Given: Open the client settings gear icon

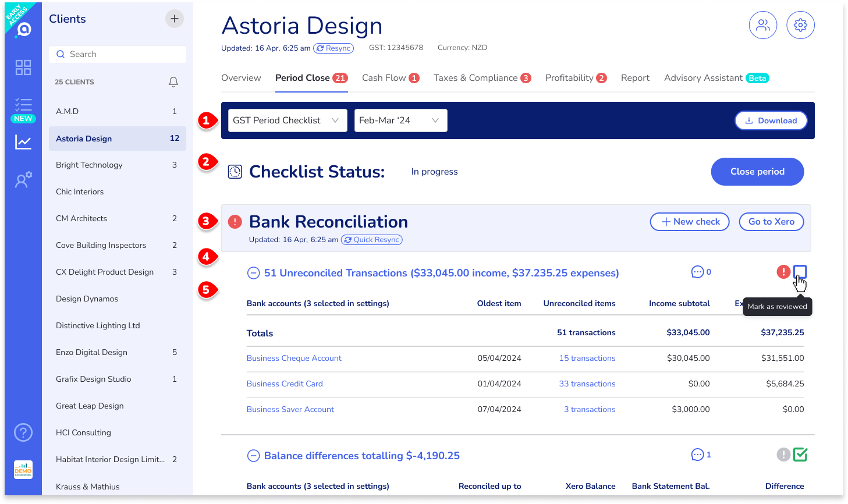Looking at the screenshot, I should click(x=800, y=25).
